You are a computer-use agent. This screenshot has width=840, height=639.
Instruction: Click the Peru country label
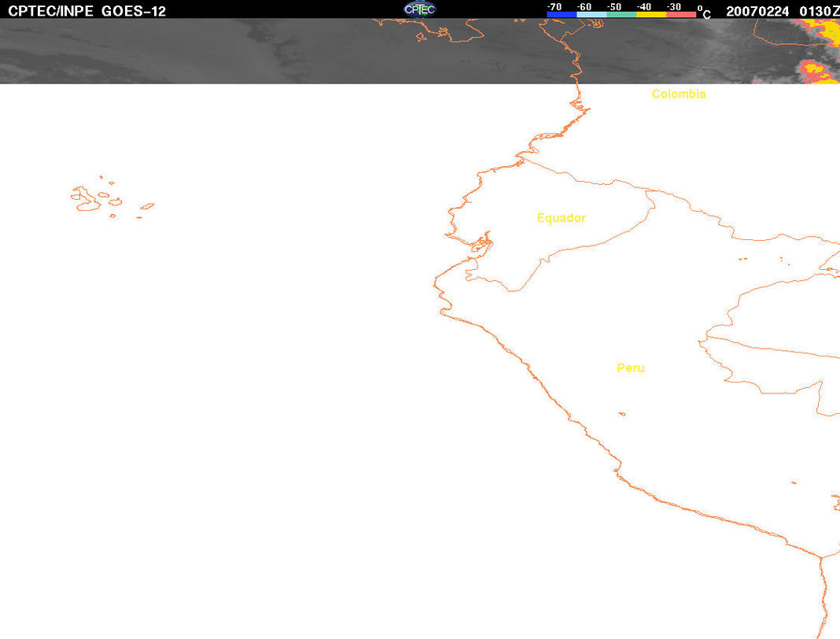[x=631, y=368]
